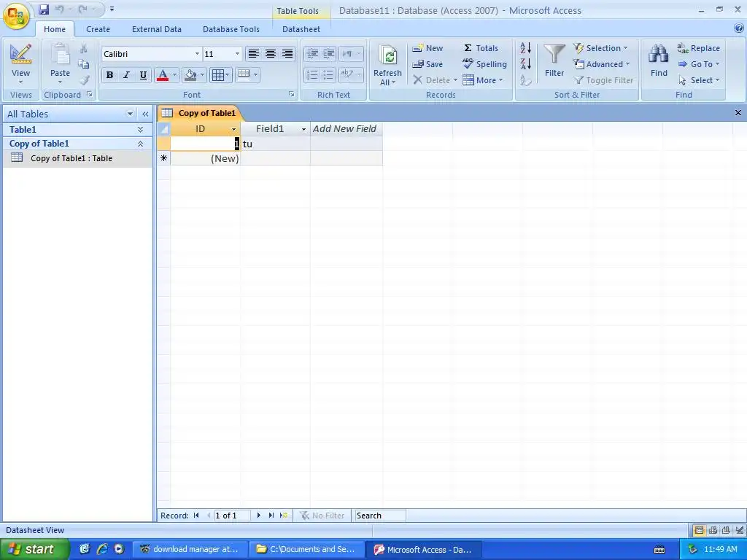Click the help question mark icon

(x=739, y=28)
